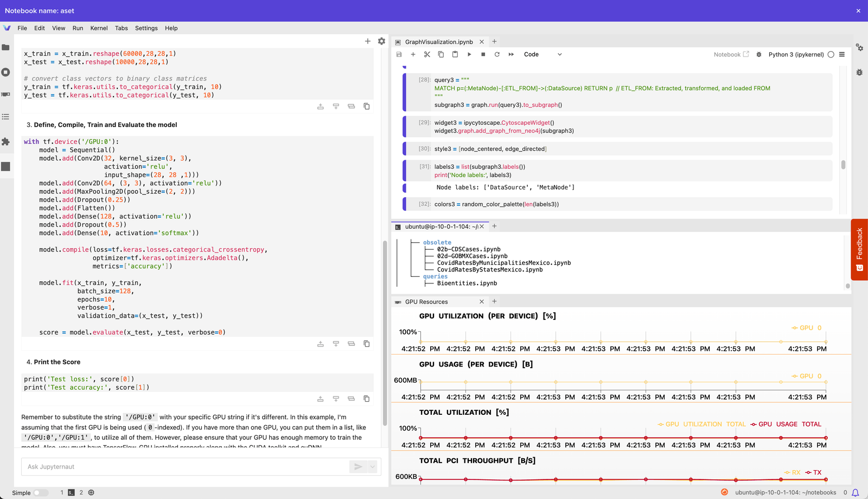The height and width of the screenshot is (499, 868).
Task: Copy selected cell in notebook toolbar
Action: point(441,54)
